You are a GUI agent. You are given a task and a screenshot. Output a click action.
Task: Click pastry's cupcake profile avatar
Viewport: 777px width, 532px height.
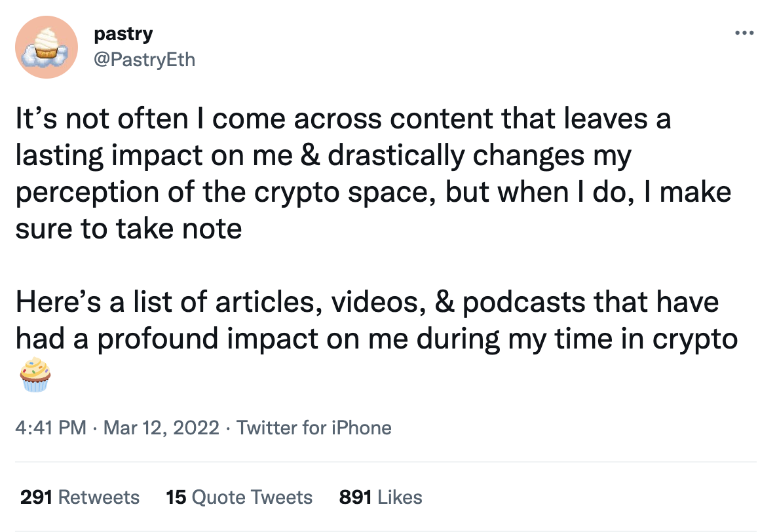coord(47,47)
